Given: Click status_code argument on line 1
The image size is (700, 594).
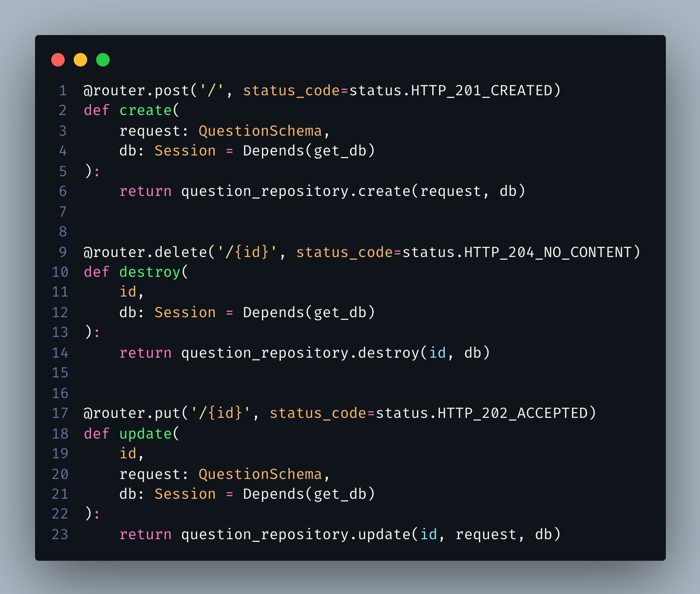Looking at the screenshot, I should [292, 91].
